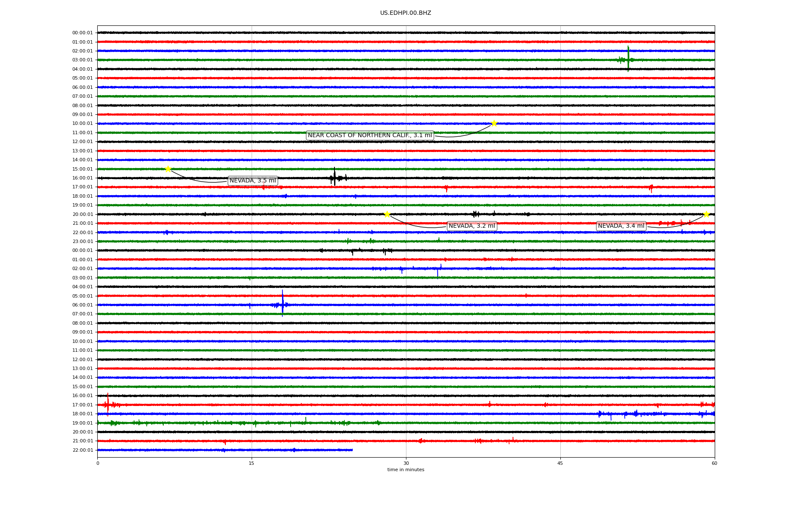This screenshot has width=812, height=508.
Task: Click the yellow star near minute 28
Action: pos(387,214)
